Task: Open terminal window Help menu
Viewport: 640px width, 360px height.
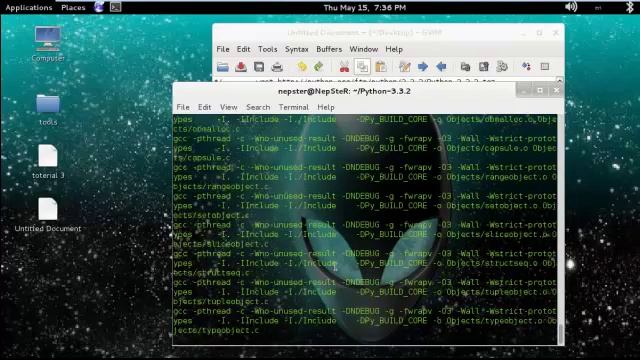Action: pos(326,107)
